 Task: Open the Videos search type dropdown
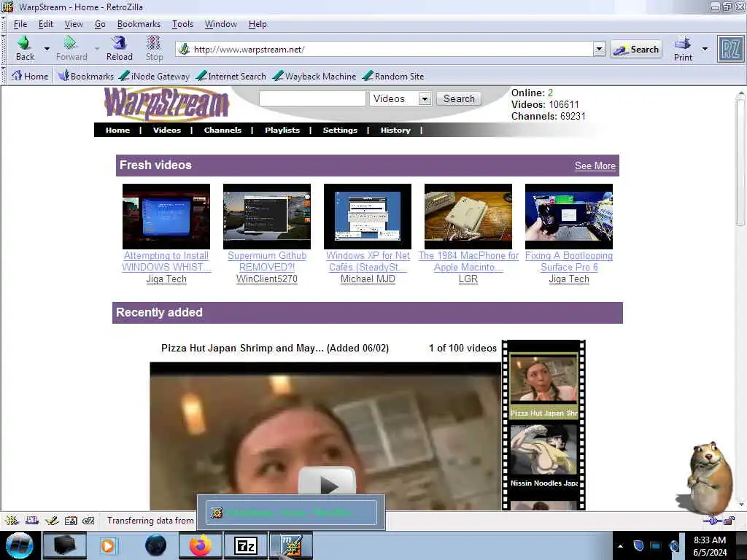(x=425, y=98)
